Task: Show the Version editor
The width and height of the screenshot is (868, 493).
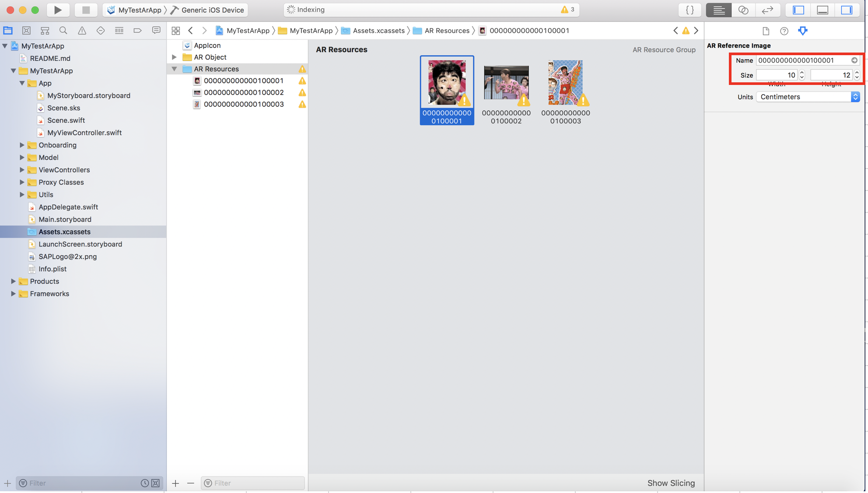Action: [x=767, y=10]
